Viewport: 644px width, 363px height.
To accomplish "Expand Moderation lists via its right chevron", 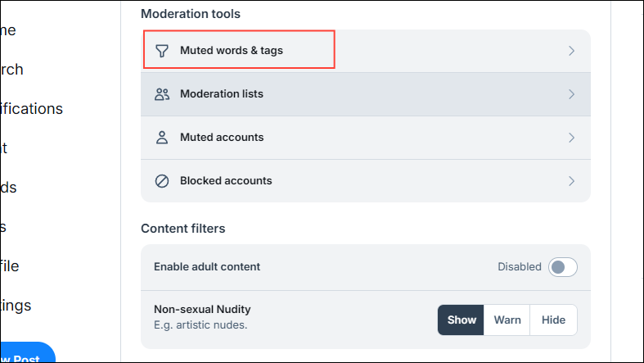I will 571,94.
